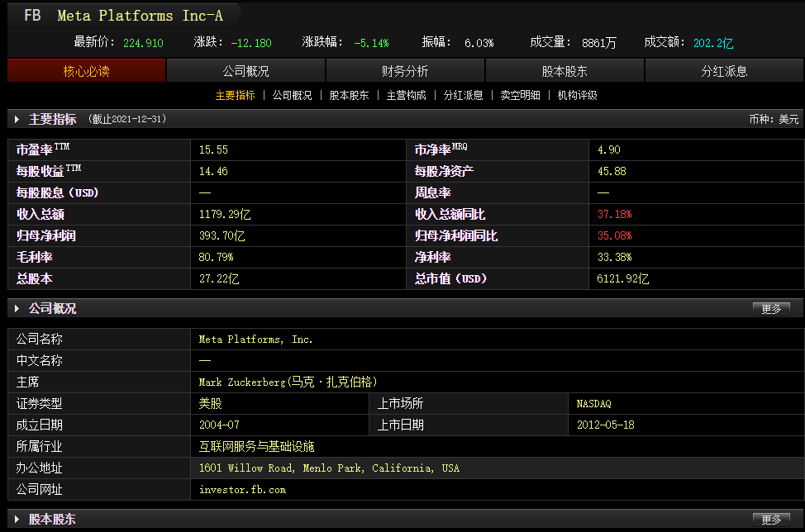Screen dimensions: 805x532
Task: Open the 股本股东 main tab
Action: click(564, 71)
